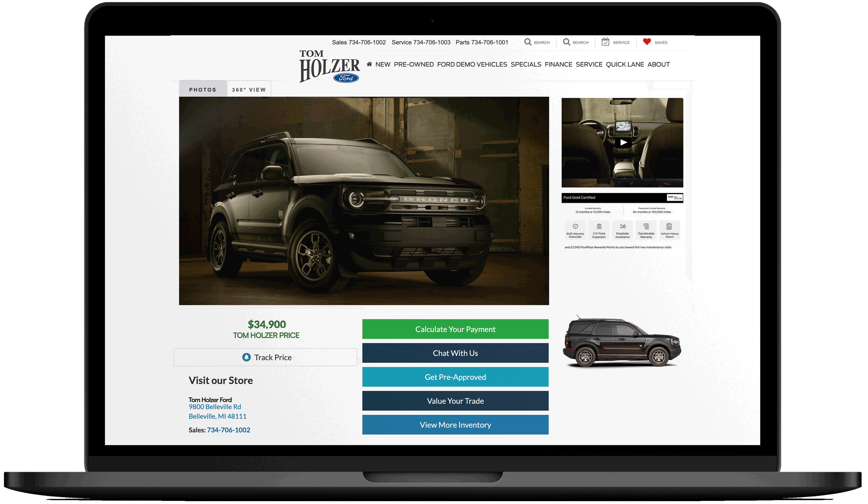Switch to the 360° View tab

(x=249, y=90)
